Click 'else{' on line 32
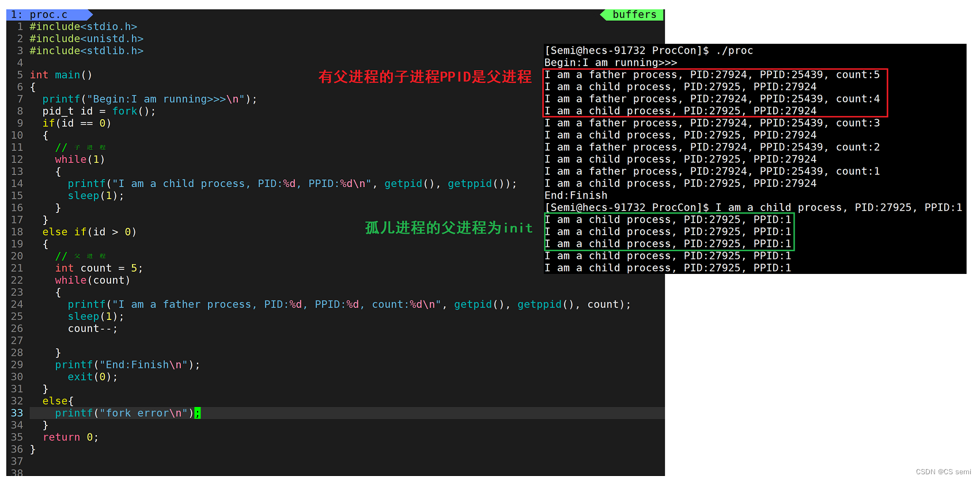 click(x=58, y=401)
